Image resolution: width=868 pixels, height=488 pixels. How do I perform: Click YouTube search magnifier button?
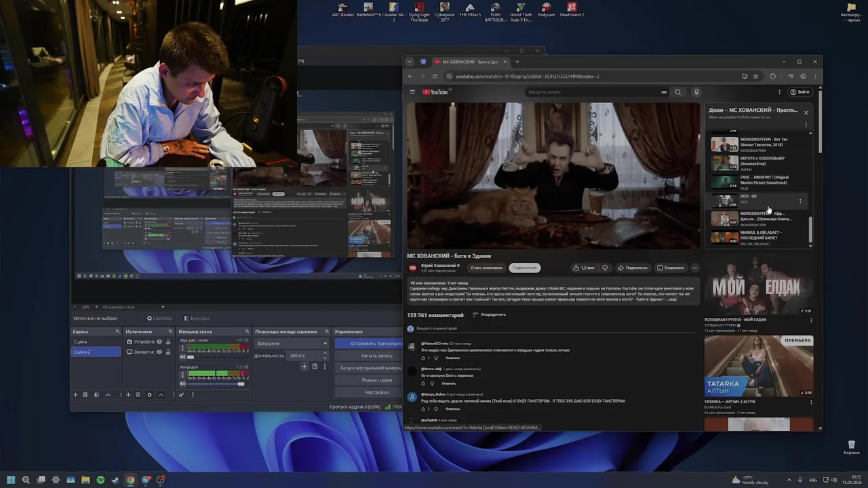677,92
